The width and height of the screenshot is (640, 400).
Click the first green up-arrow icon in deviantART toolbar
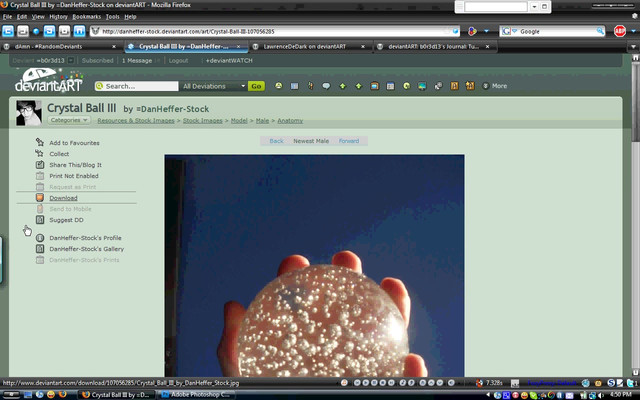342,86
